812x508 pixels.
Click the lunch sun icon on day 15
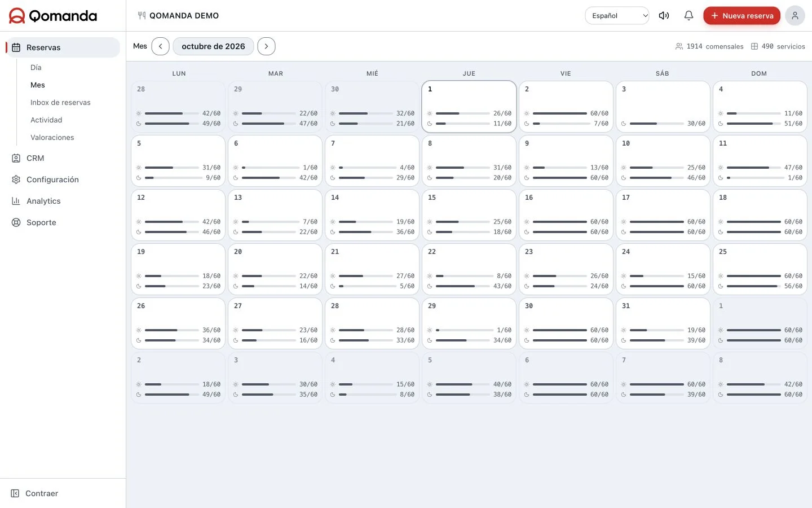[430, 222]
